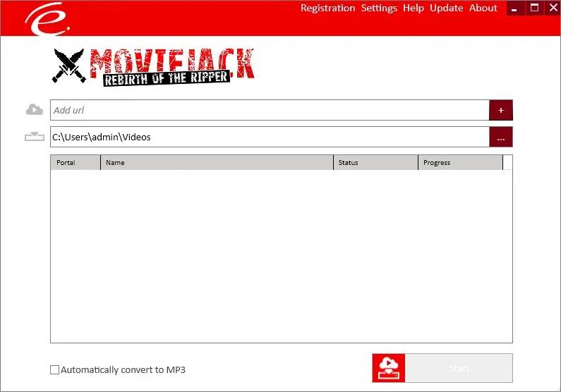Sort the list by Portal column header

point(76,163)
